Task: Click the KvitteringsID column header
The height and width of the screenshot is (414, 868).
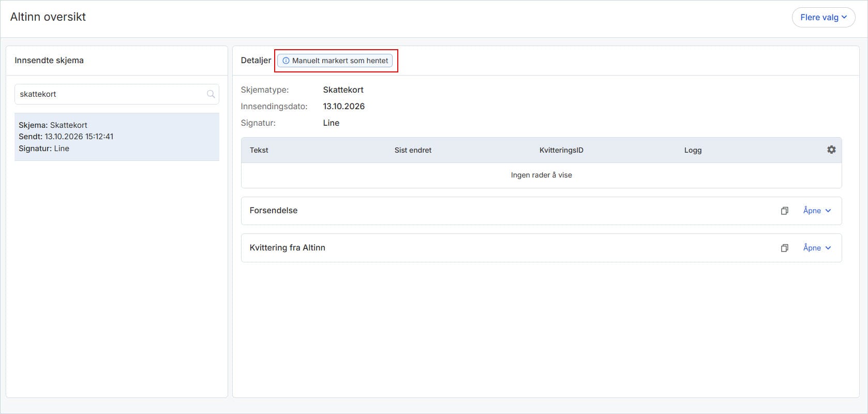Action: point(561,150)
